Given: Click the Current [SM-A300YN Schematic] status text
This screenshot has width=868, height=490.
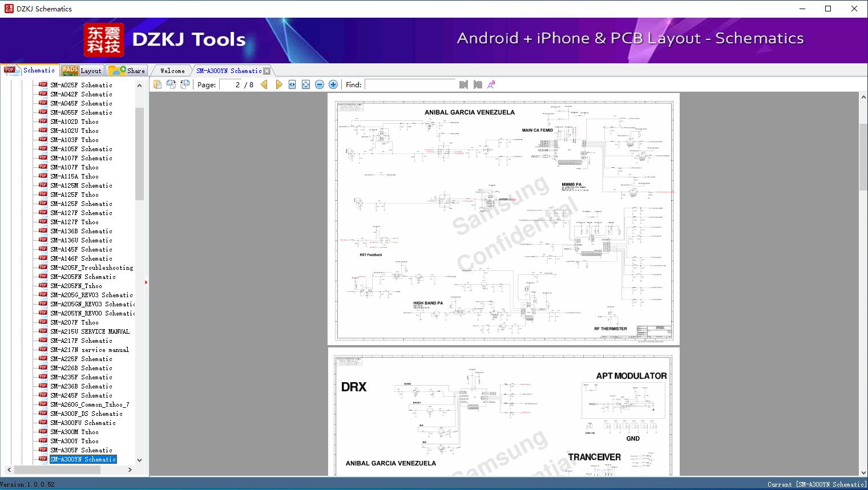Looking at the screenshot, I should 817,484.
